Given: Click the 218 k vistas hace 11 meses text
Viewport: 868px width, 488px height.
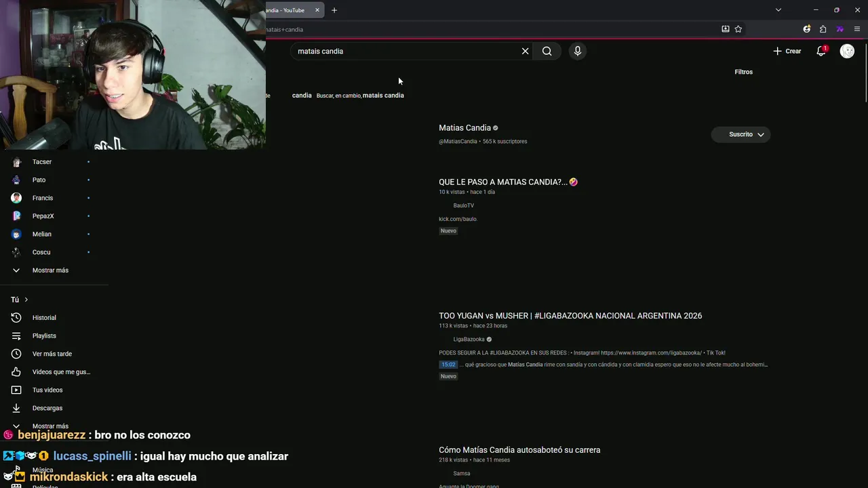Looking at the screenshot, I should [x=474, y=460].
